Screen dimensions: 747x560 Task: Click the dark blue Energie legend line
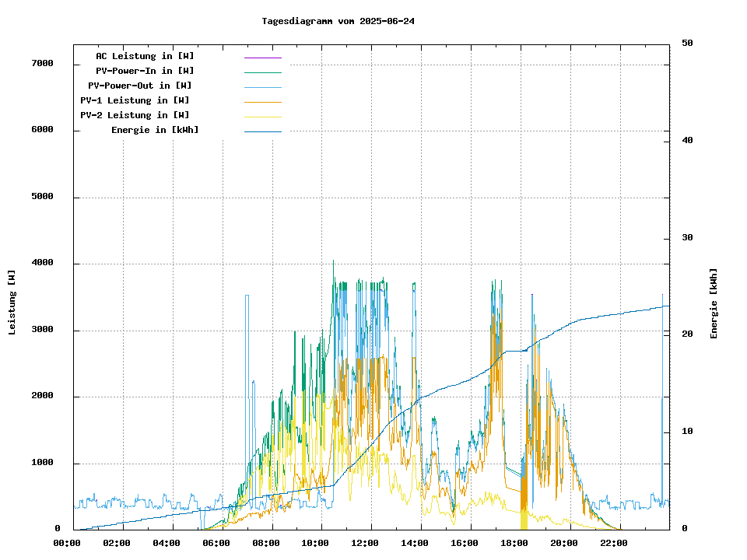[x=262, y=131]
